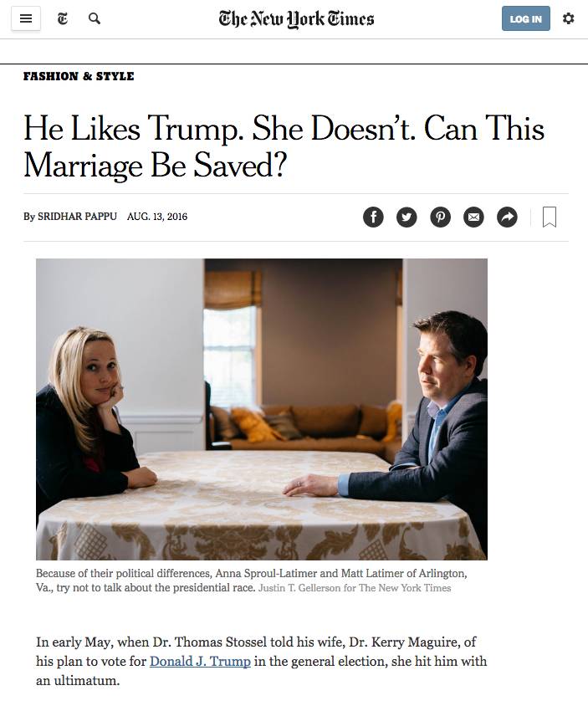This screenshot has height=706, width=588.
Task: Open the hamburger sections menu
Action: pos(26,19)
